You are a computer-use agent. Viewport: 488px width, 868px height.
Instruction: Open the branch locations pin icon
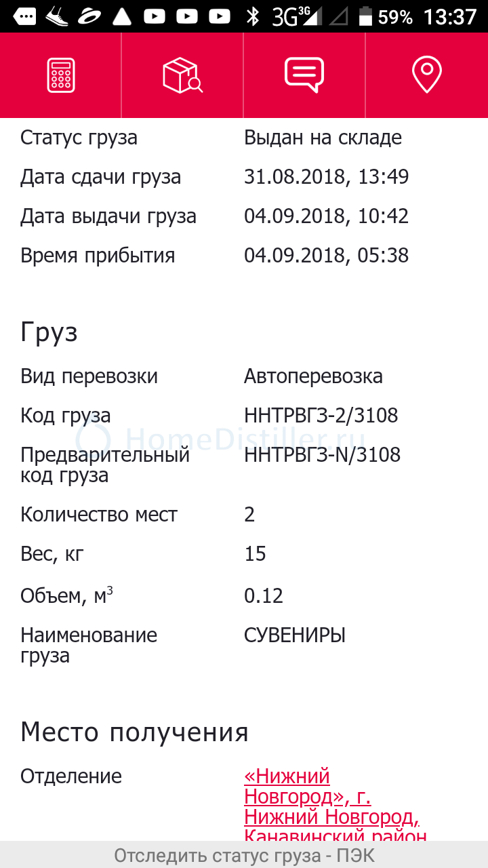coord(426,75)
